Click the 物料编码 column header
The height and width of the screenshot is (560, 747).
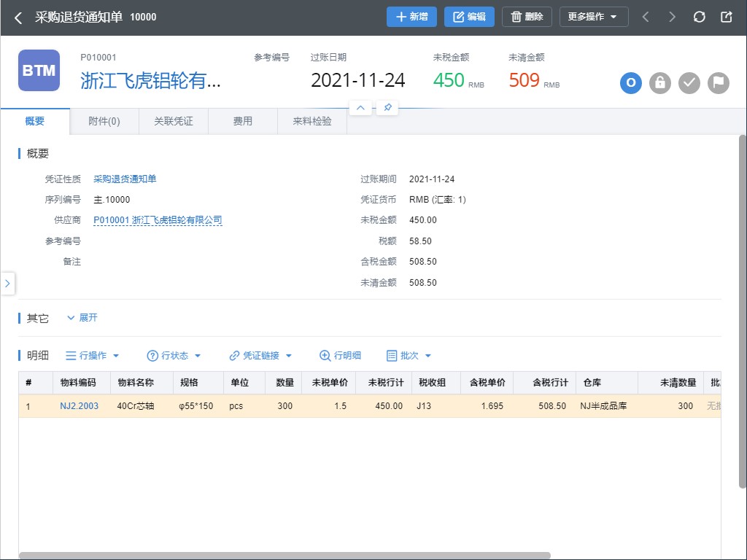tap(82, 383)
